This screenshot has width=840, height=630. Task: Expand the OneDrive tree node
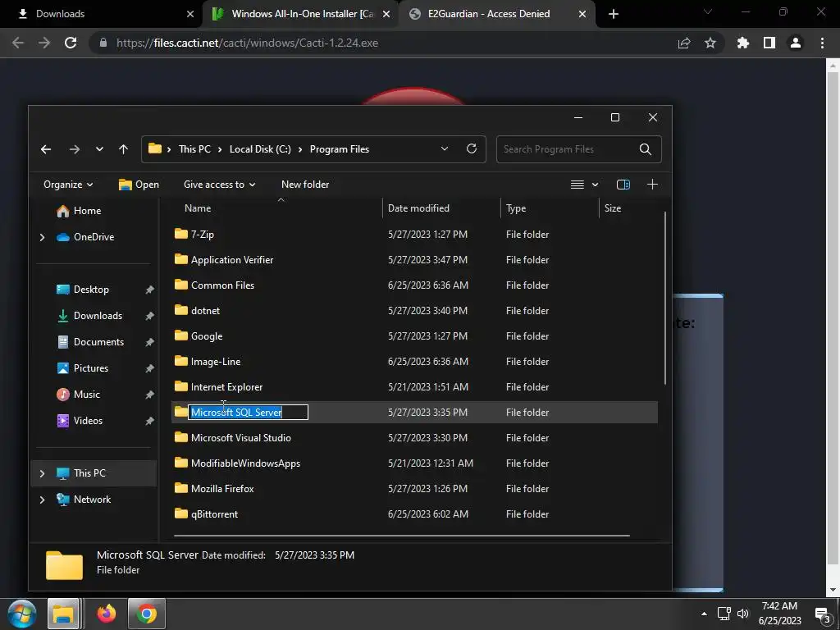click(43, 237)
